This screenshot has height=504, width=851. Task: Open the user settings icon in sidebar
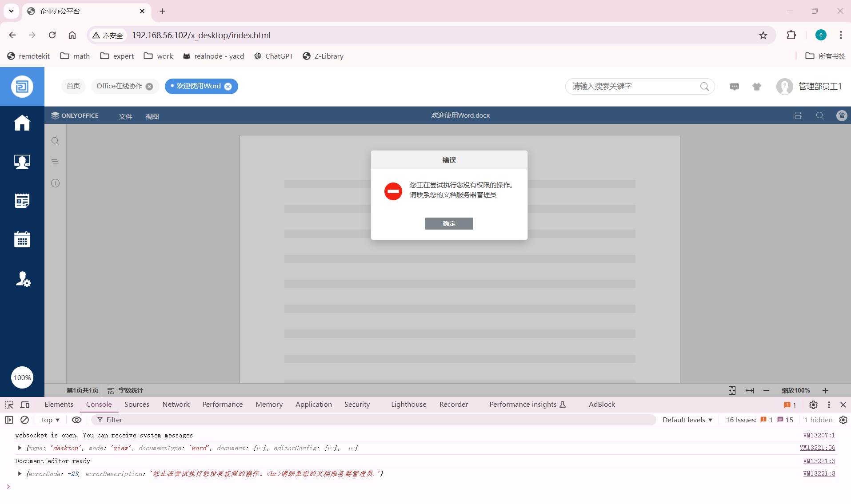(x=23, y=279)
